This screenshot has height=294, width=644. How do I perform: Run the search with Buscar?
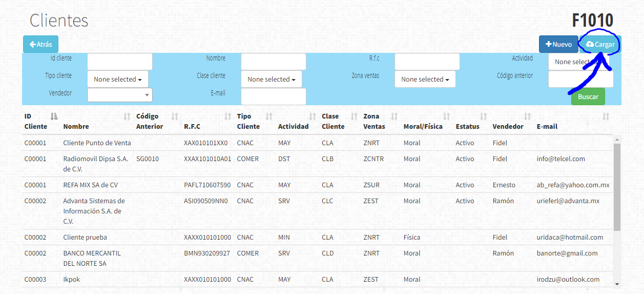coord(588,96)
